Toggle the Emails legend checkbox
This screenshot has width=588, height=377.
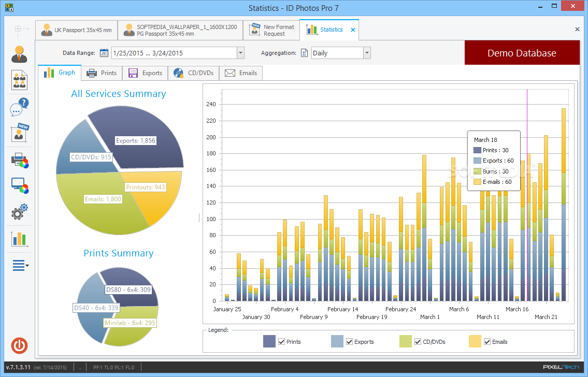pos(487,342)
